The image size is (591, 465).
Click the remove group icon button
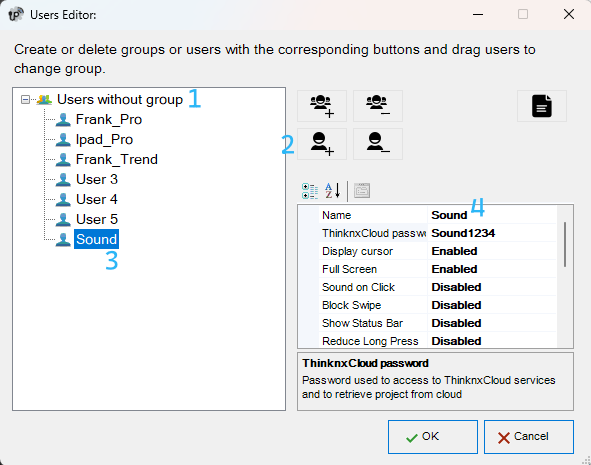[x=378, y=106]
